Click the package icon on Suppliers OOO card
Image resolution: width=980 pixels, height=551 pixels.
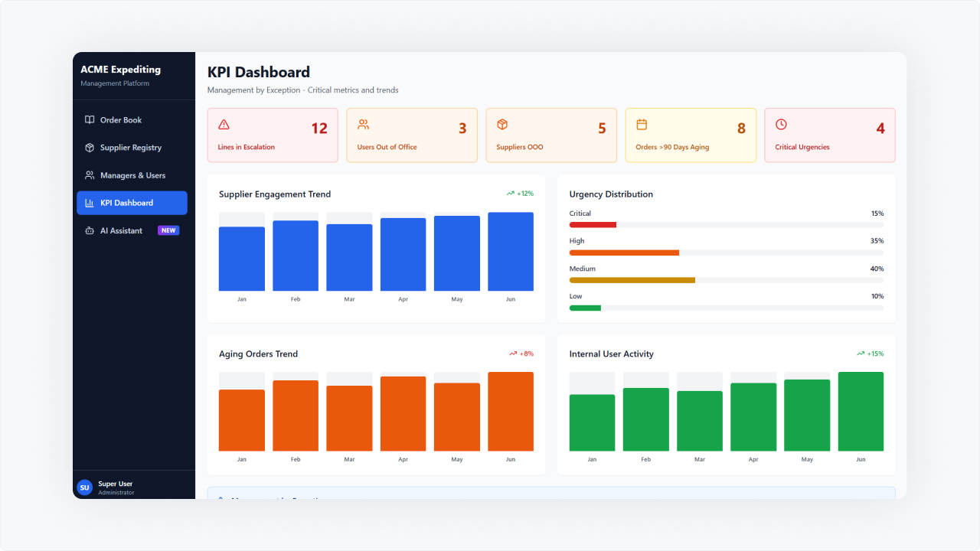tap(502, 125)
